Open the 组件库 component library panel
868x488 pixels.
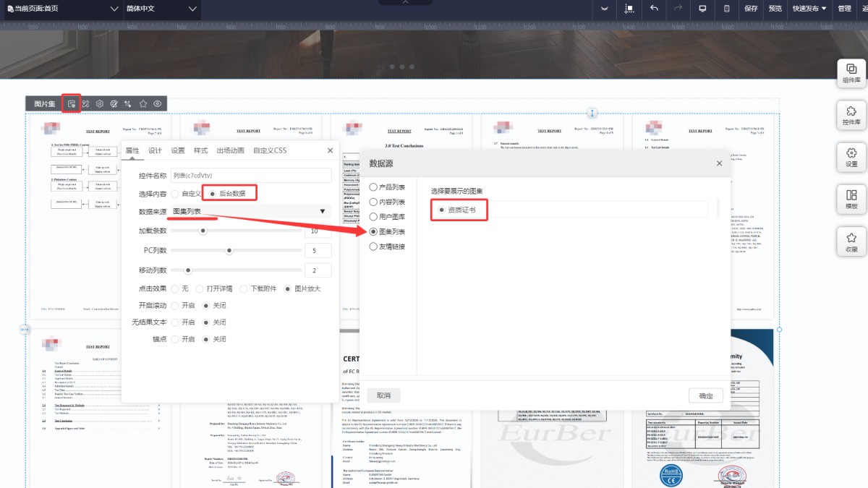[x=851, y=73]
